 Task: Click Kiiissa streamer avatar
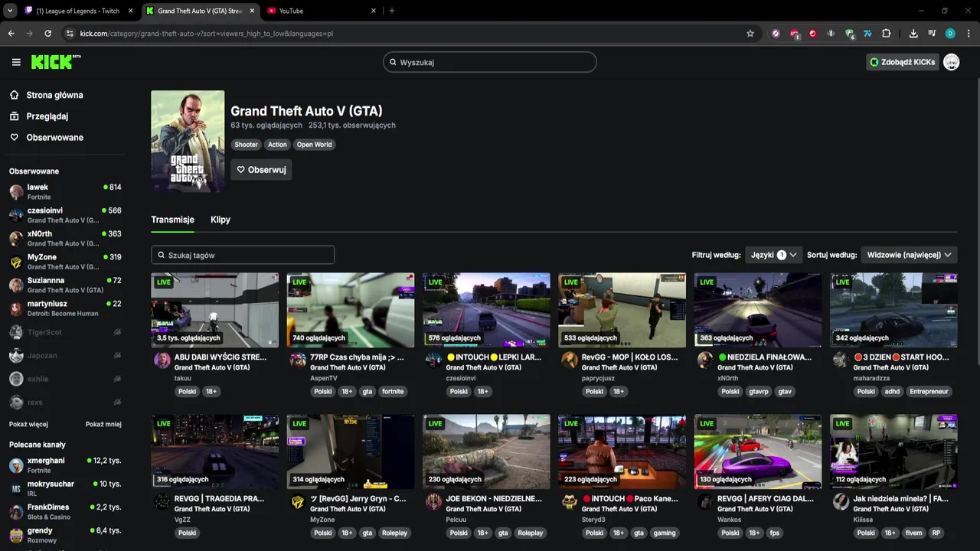[x=841, y=502]
